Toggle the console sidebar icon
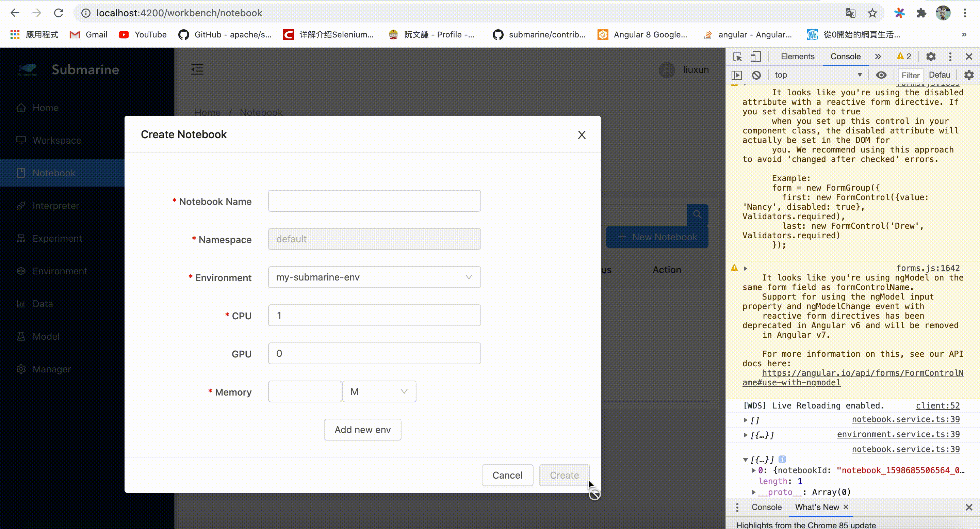 (x=737, y=75)
